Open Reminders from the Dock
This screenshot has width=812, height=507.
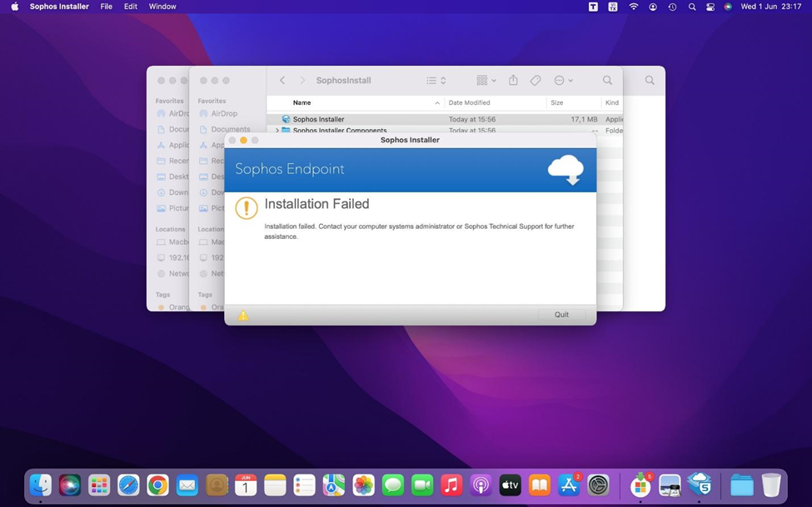coord(305,485)
